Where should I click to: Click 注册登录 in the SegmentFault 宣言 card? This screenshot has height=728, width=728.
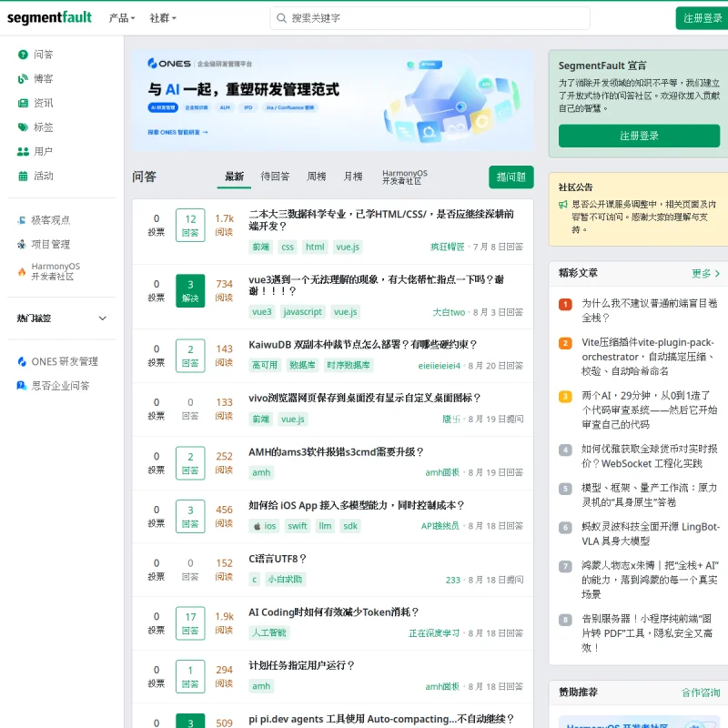click(639, 136)
